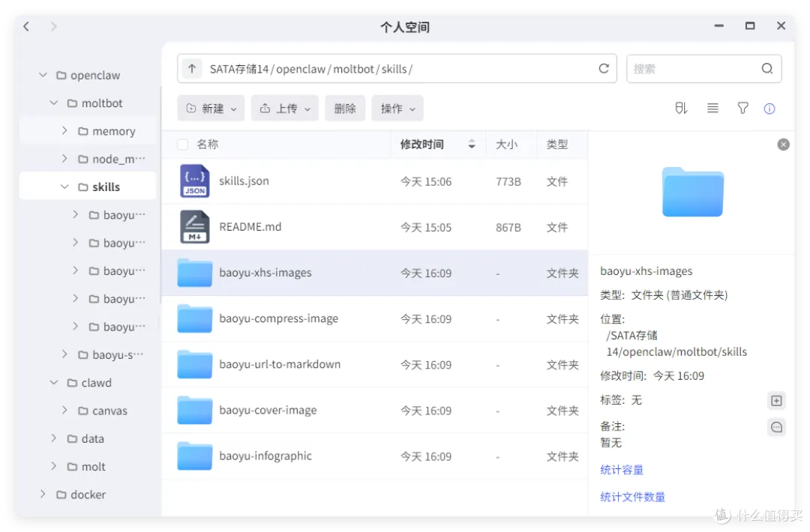
Task: Toggle the info details panel icon
Action: click(x=769, y=109)
